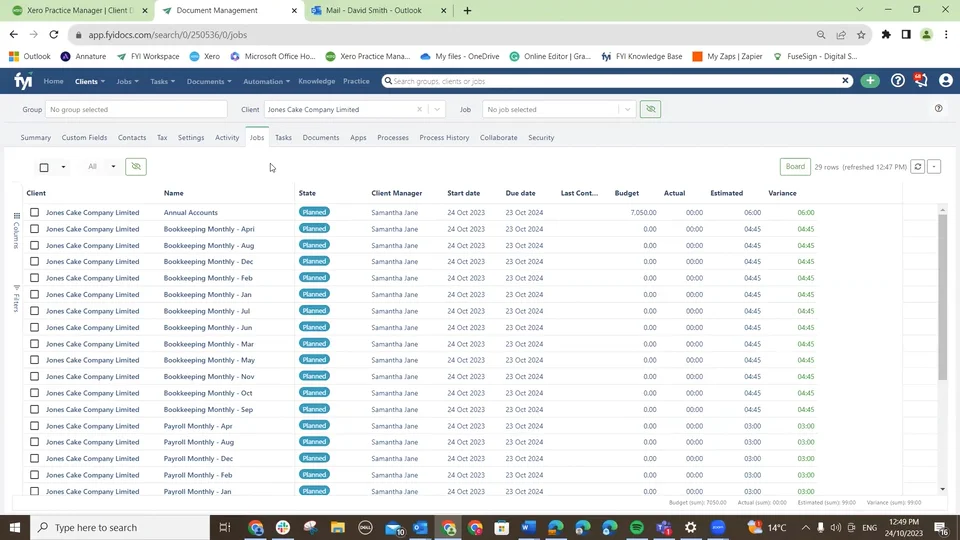Click the vertical scrollbar of the jobs table
960x540 pixels.
(942, 300)
